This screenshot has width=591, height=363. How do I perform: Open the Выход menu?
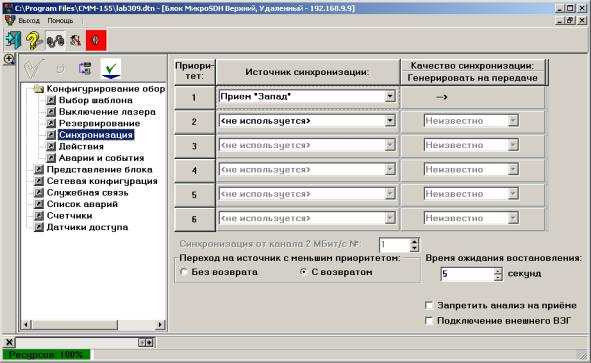(29, 21)
